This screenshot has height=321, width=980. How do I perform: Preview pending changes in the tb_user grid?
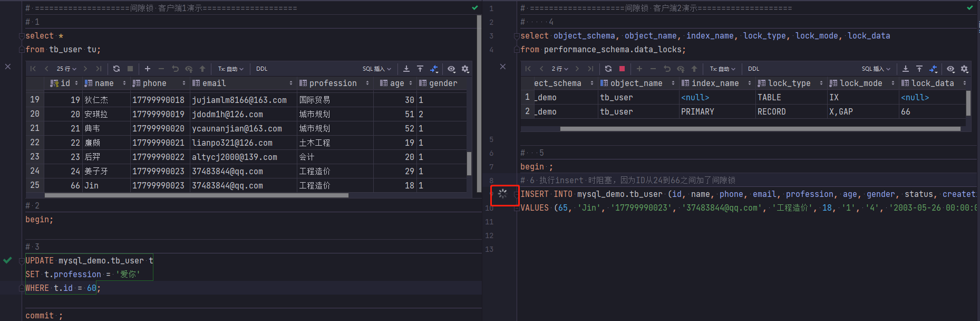point(189,69)
